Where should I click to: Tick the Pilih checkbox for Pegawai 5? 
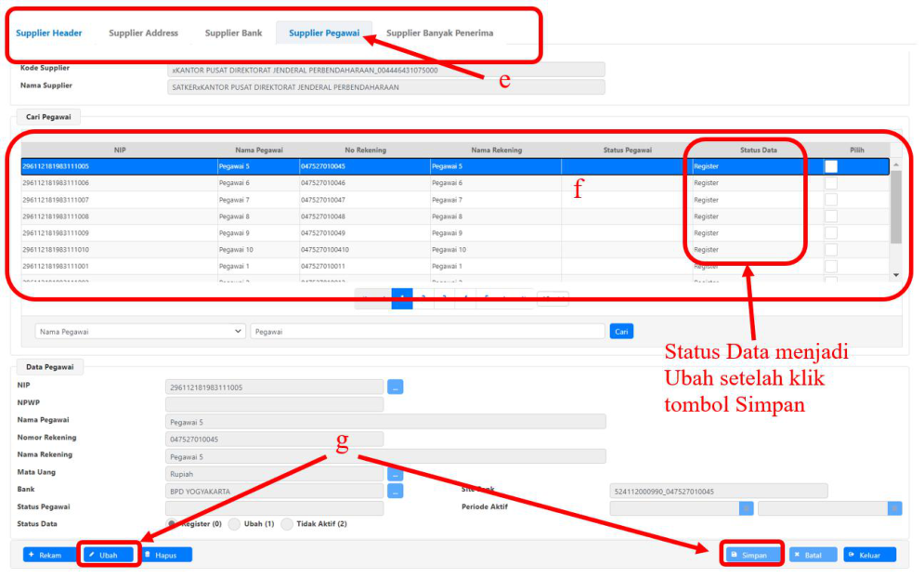[831, 166]
